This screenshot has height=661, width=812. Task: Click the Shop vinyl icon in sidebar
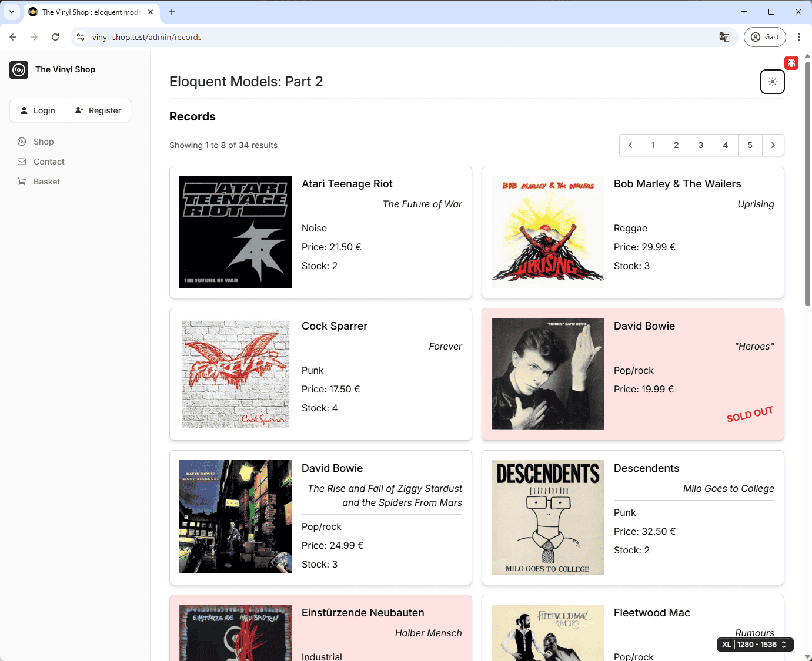(x=22, y=142)
